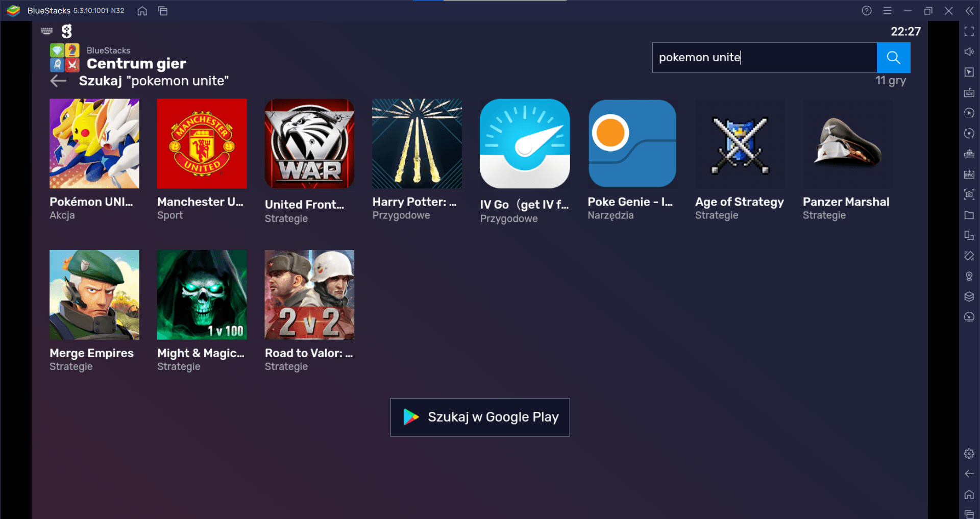Click the 'United Front...' title text
This screenshot has width=980, height=519.
pos(304,205)
